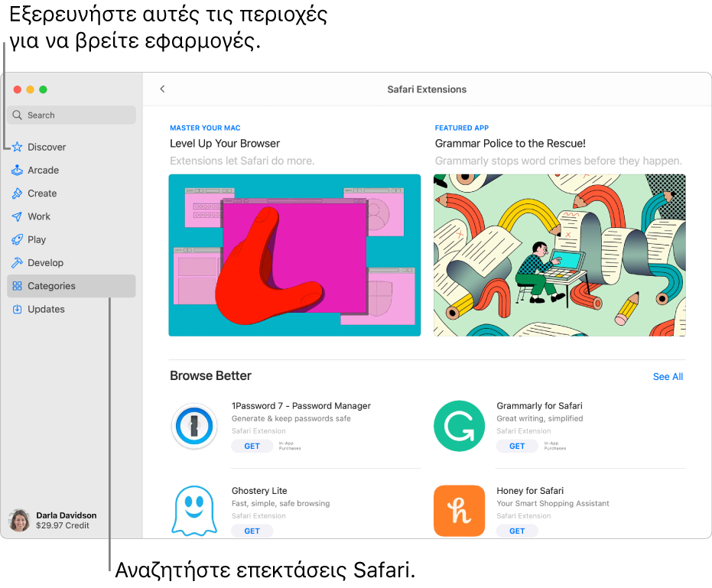Open the 1Password 7 app icon

tap(194, 426)
